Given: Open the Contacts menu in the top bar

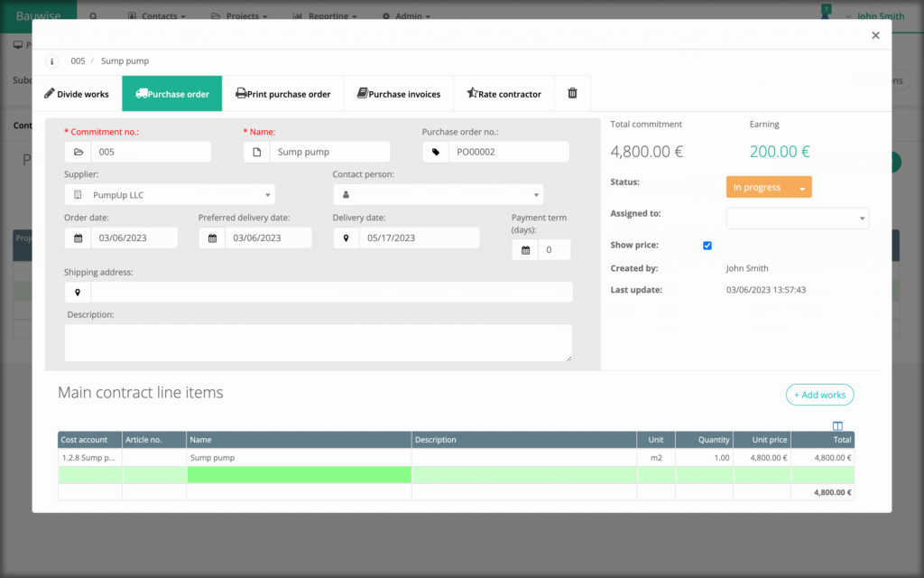Looking at the screenshot, I should [157, 16].
